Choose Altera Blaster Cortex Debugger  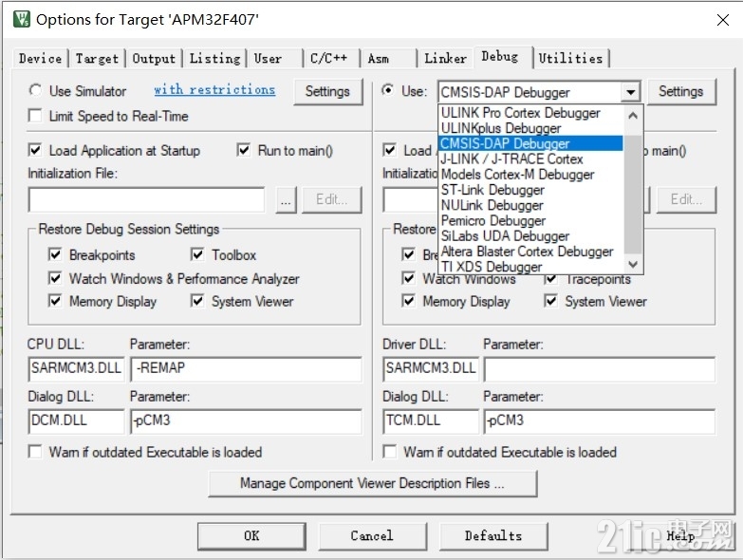click(530, 252)
